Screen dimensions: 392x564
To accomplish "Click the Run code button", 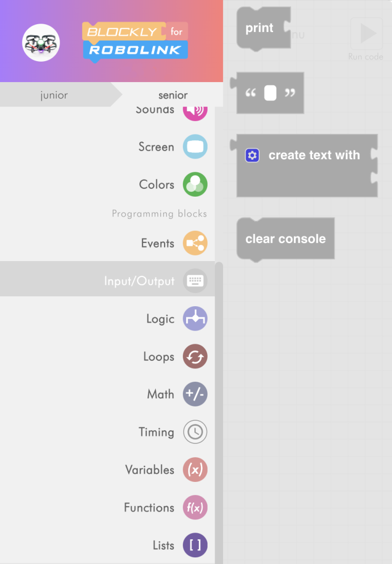I will [x=366, y=33].
